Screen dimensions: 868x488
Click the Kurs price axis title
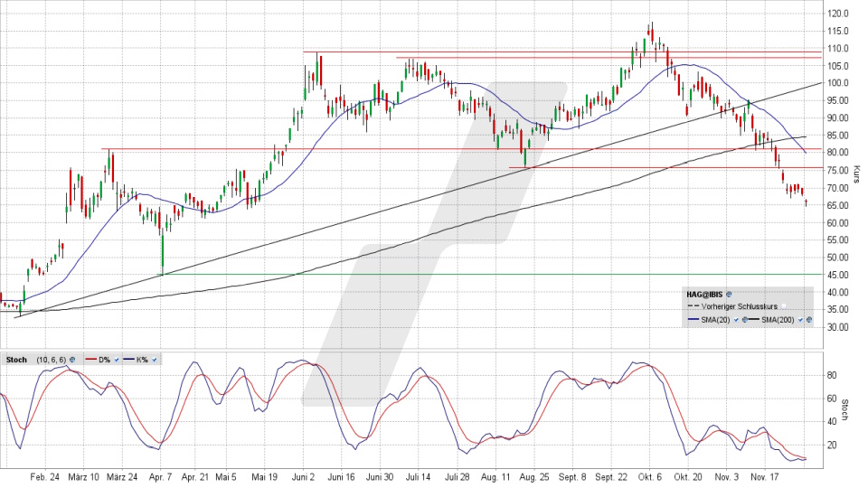click(x=856, y=172)
